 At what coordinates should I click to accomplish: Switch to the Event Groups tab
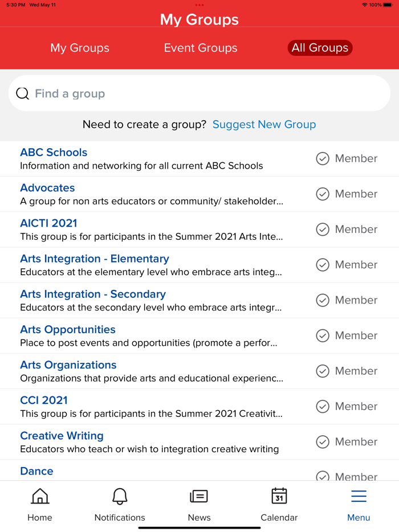[x=200, y=48]
